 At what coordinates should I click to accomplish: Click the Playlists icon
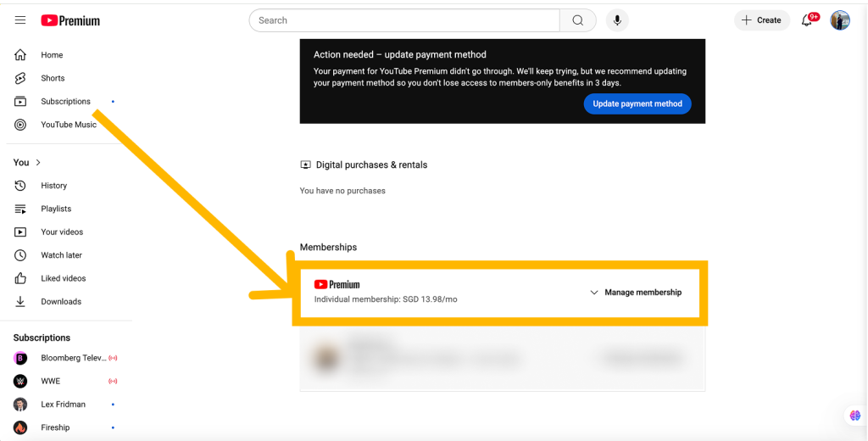[20, 209]
